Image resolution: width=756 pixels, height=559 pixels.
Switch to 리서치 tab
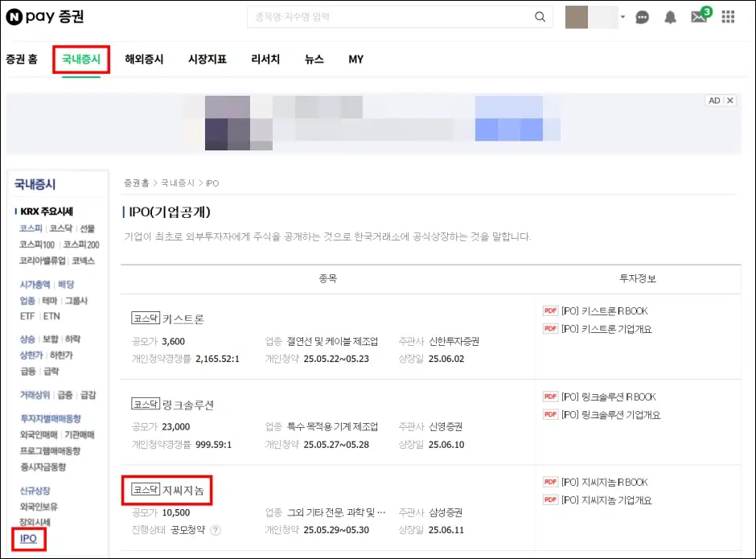coord(265,60)
